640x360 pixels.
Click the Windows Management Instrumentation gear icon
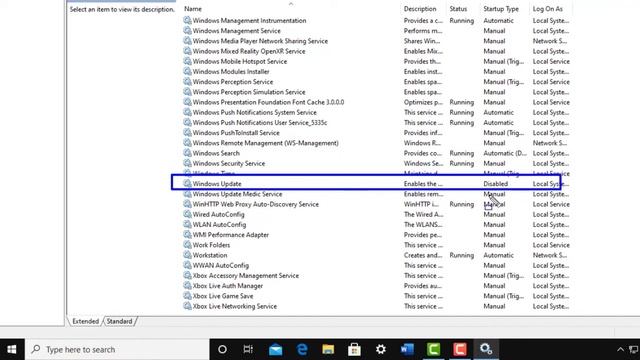point(187,20)
